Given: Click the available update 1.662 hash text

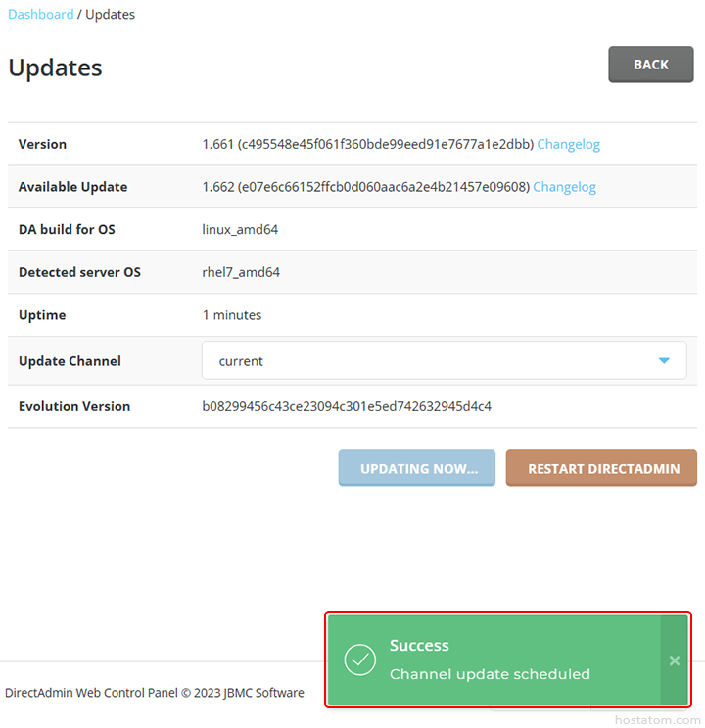Looking at the screenshot, I should (x=365, y=187).
